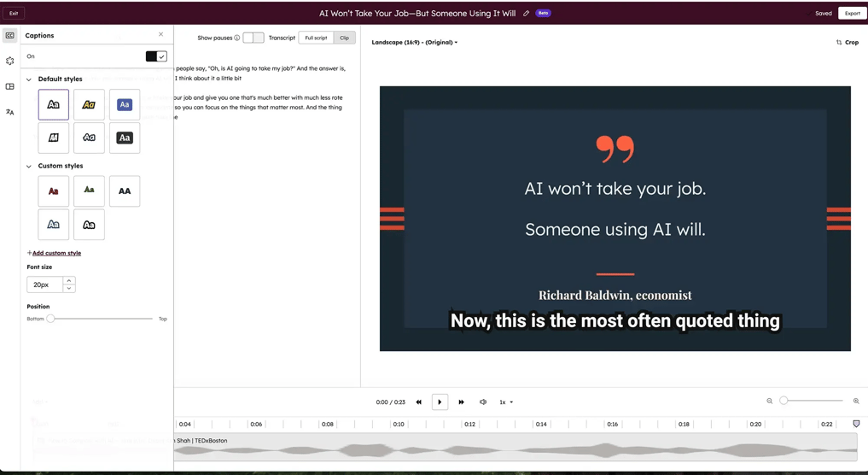Switch transcript to Clip view
Image resolution: width=868 pixels, height=475 pixels.
pyautogui.click(x=344, y=38)
